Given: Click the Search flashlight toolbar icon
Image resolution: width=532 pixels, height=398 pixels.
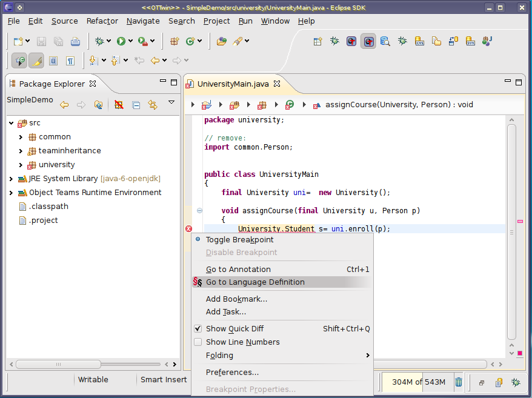Looking at the screenshot, I should [237, 41].
